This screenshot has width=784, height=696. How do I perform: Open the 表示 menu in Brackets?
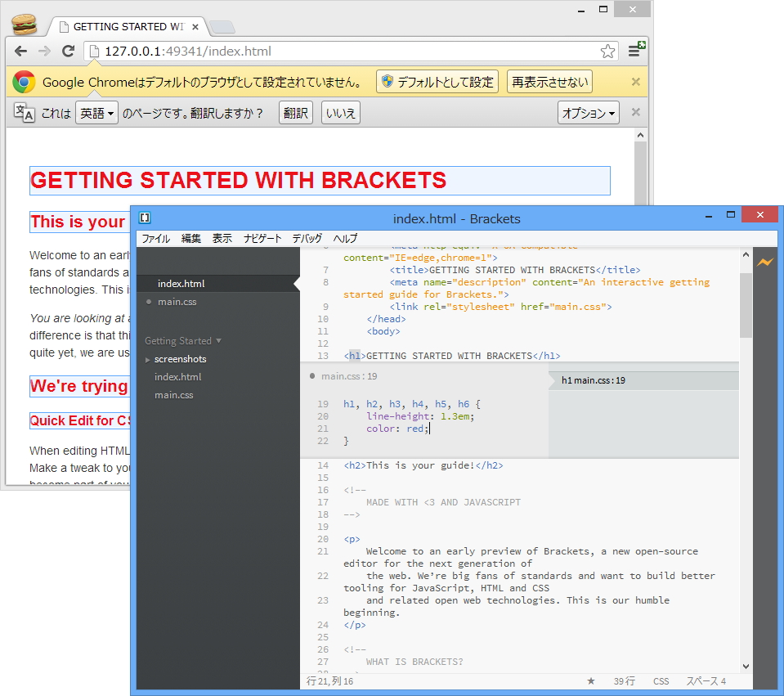[222, 239]
